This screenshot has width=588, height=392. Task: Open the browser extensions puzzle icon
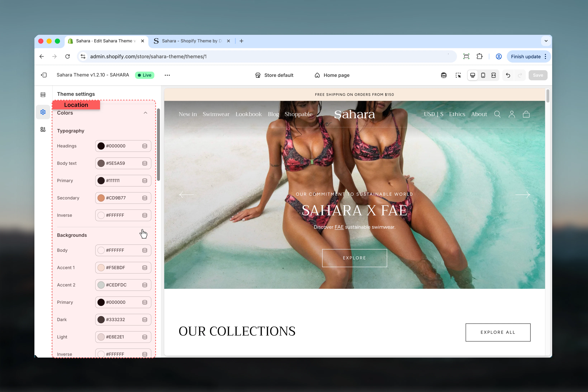click(479, 56)
